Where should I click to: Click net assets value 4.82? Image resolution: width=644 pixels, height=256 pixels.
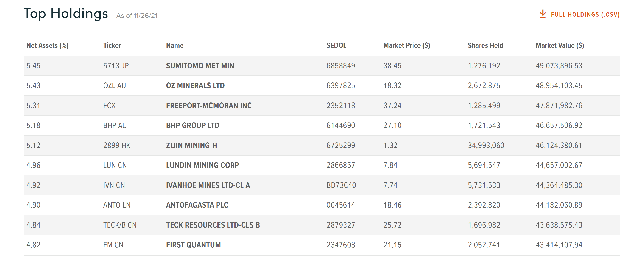coord(33,245)
